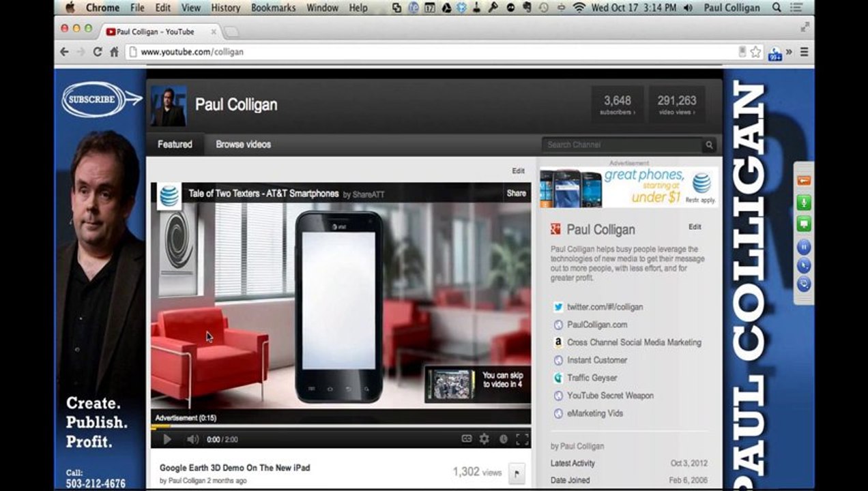Click the Paul Colligan channel avatar thumbnail
This screenshot has width=868, height=491.
click(x=168, y=106)
